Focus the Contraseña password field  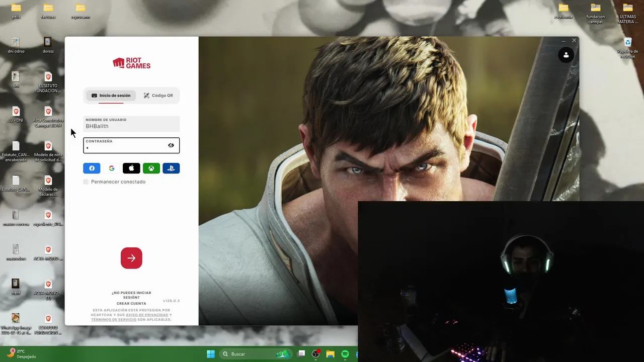[131, 145]
